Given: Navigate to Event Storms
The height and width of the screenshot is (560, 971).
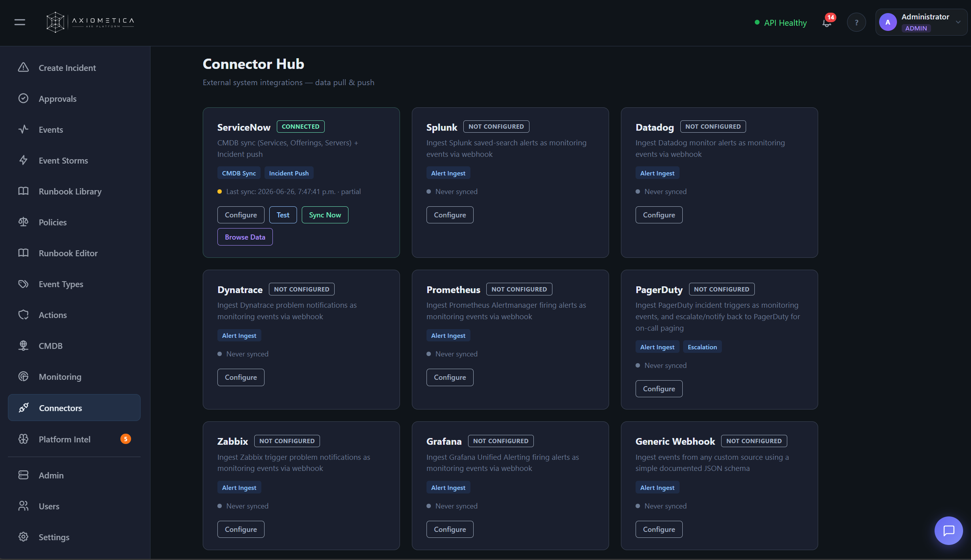Looking at the screenshot, I should click(74, 160).
